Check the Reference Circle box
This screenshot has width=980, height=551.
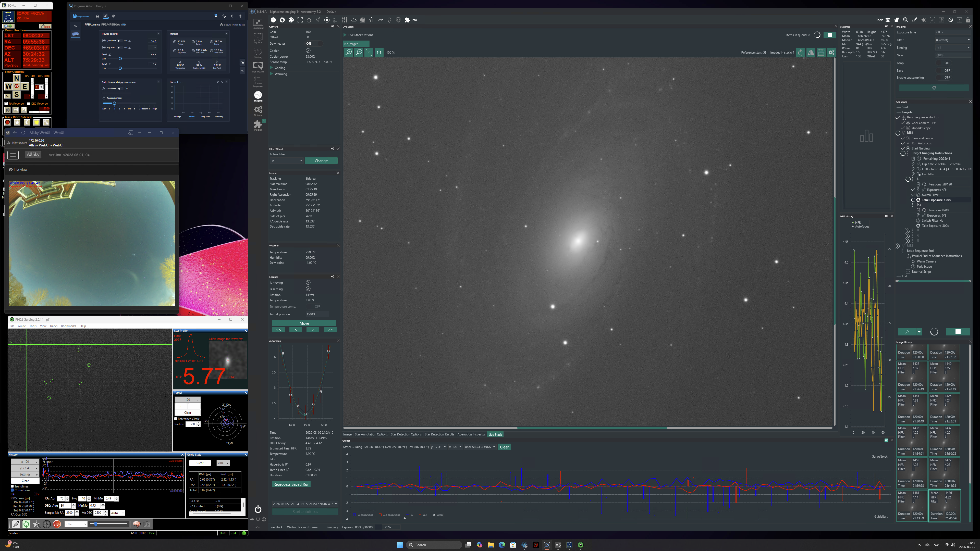tap(176, 419)
